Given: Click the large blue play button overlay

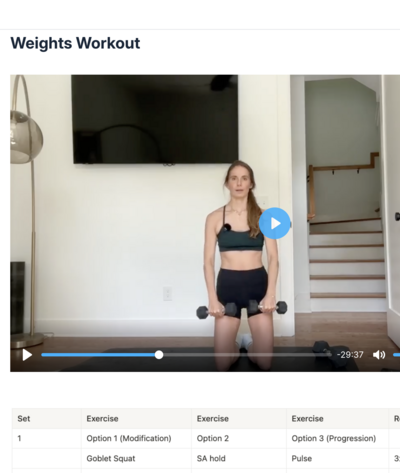Looking at the screenshot, I should pos(274,223).
